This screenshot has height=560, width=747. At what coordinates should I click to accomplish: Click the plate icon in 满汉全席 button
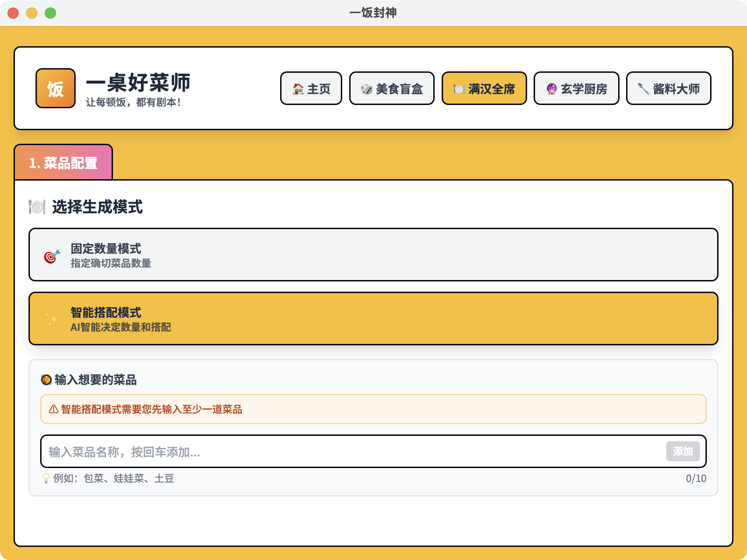459,89
